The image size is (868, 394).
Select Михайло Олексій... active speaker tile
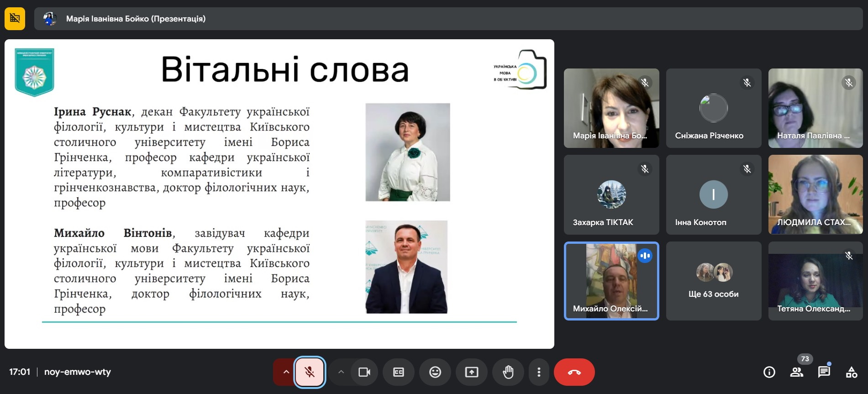tap(611, 281)
